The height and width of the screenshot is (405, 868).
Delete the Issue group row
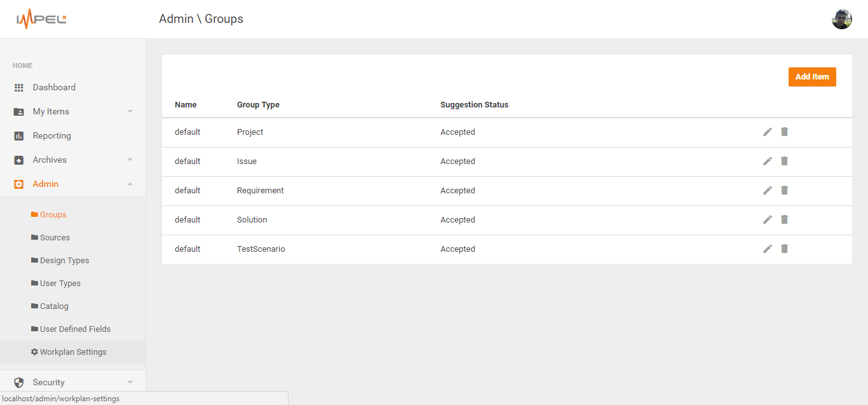coord(784,161)
